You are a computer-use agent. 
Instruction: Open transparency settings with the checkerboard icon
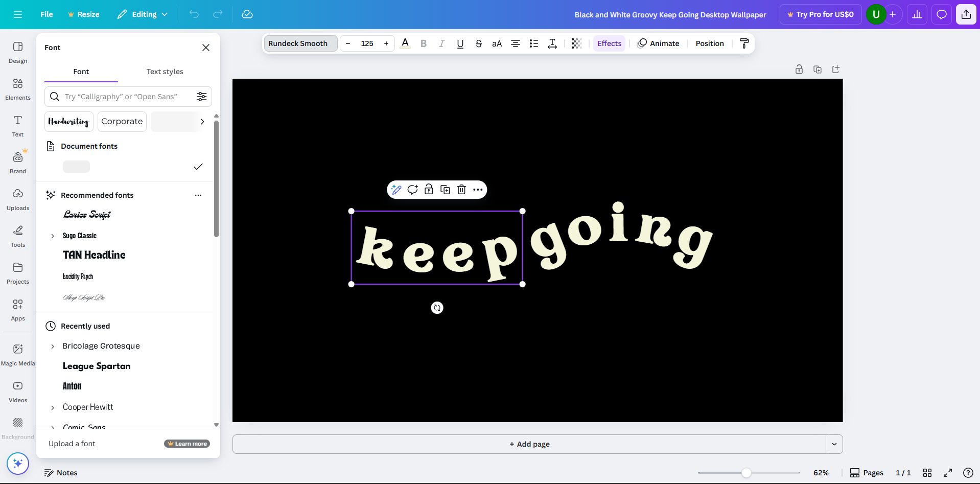[x=576, y=43]
